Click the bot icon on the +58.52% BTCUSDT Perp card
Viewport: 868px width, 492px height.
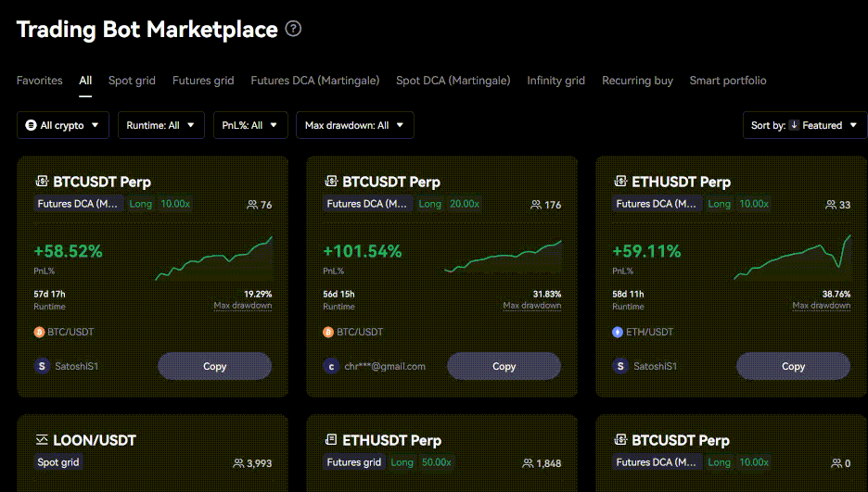click(42, 181)
